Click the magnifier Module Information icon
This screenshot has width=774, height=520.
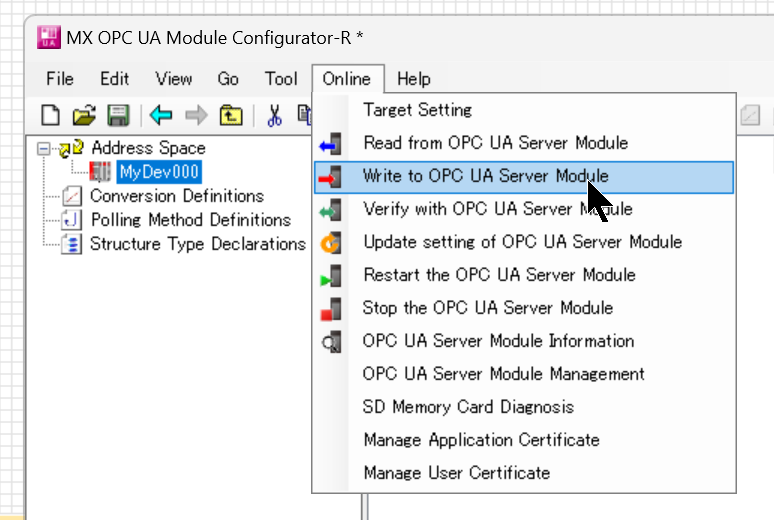[331, 342]
